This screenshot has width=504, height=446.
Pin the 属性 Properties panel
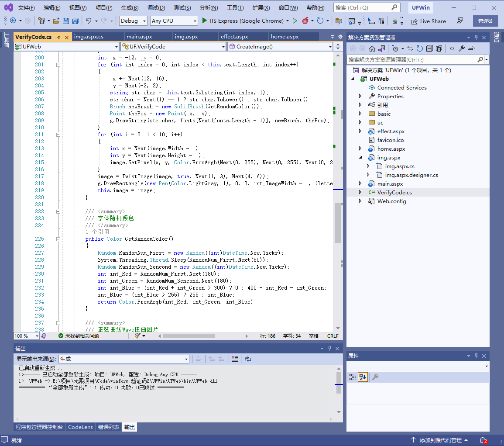476,356
